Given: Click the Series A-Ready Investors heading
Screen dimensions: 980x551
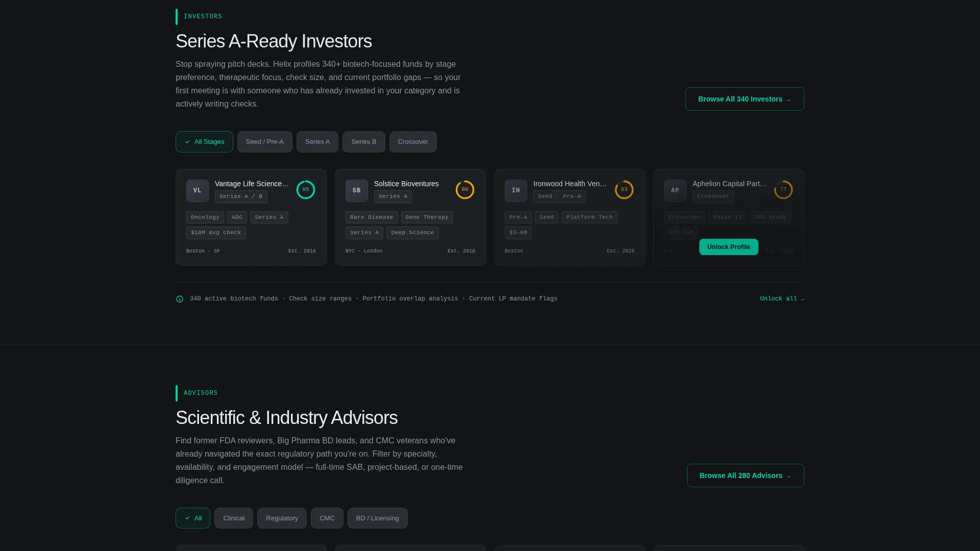Looking at the screenshot, I should 274,41.
